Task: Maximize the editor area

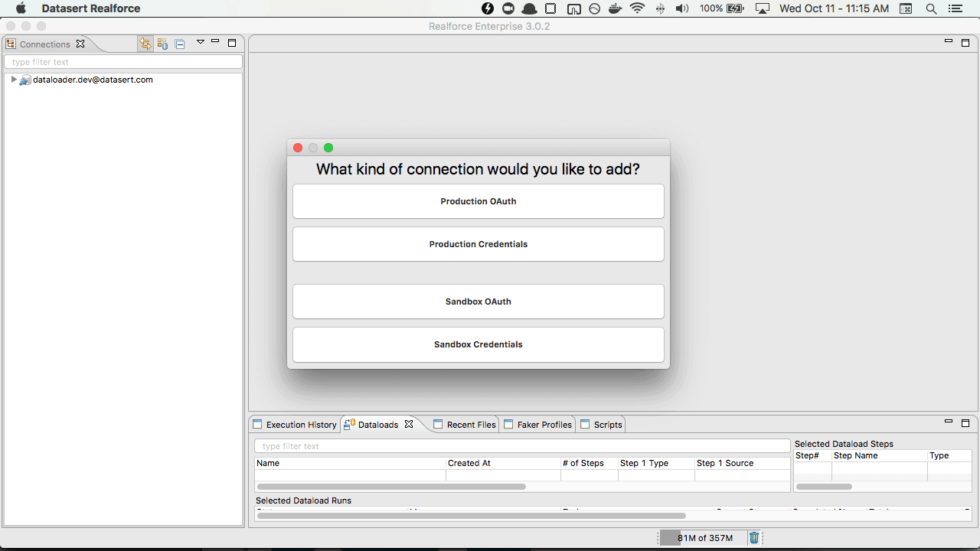Action: (965, 43)
